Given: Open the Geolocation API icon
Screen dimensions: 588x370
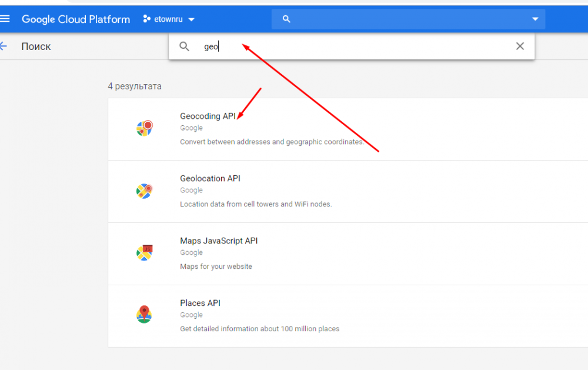Looking at the screenshot, I should tap(144, 191).
